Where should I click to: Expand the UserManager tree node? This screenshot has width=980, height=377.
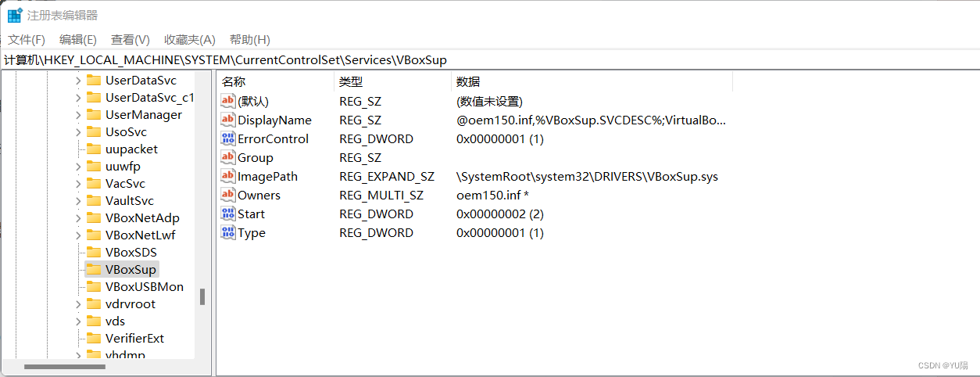pos(77,115)
